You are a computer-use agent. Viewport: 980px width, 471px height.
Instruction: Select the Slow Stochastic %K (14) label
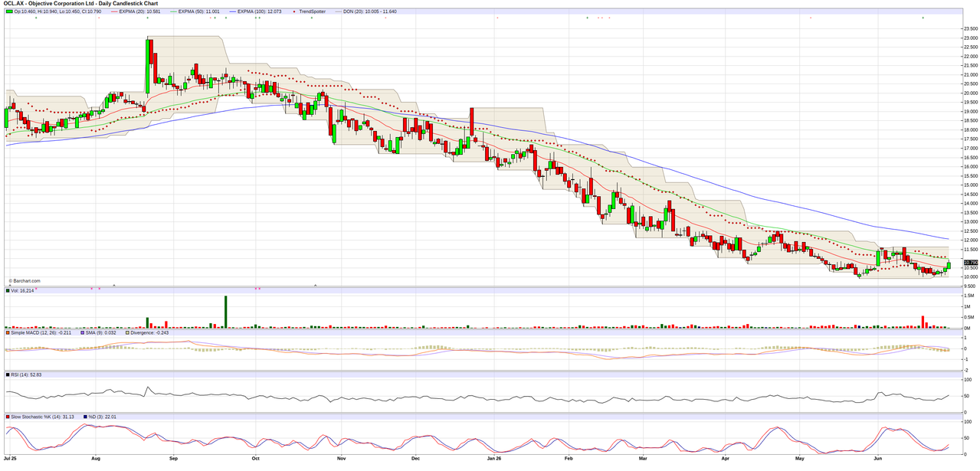[x=42, y=417]
